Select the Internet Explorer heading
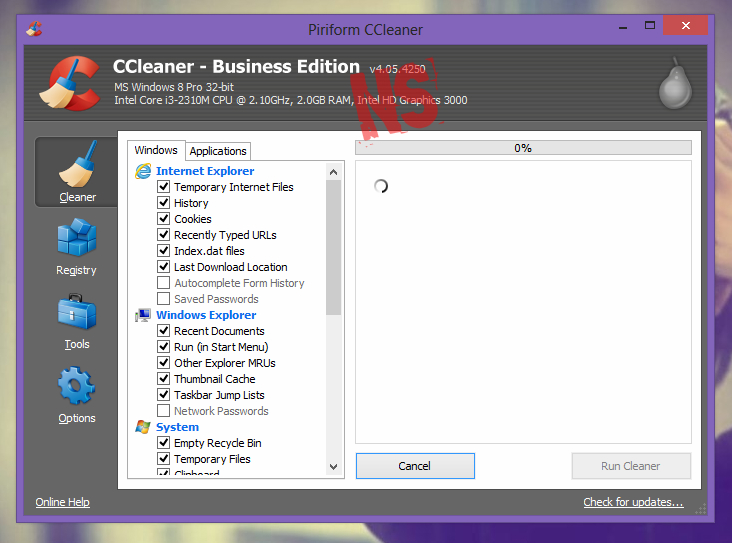Screen dimensions: 732x543 point(205,171)
